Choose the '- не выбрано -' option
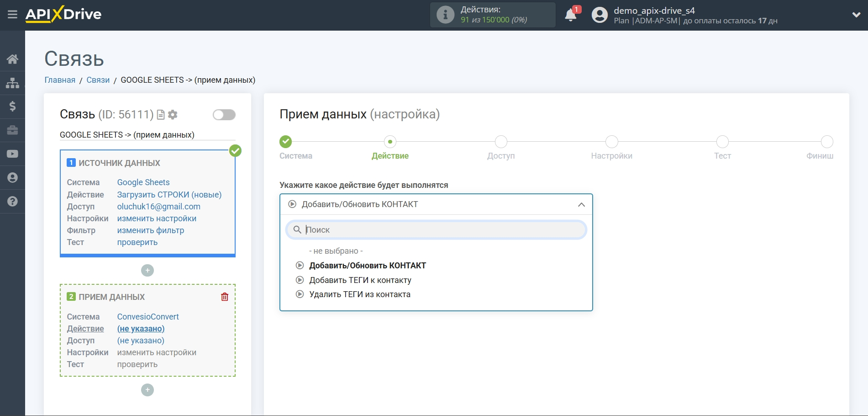 336,251
